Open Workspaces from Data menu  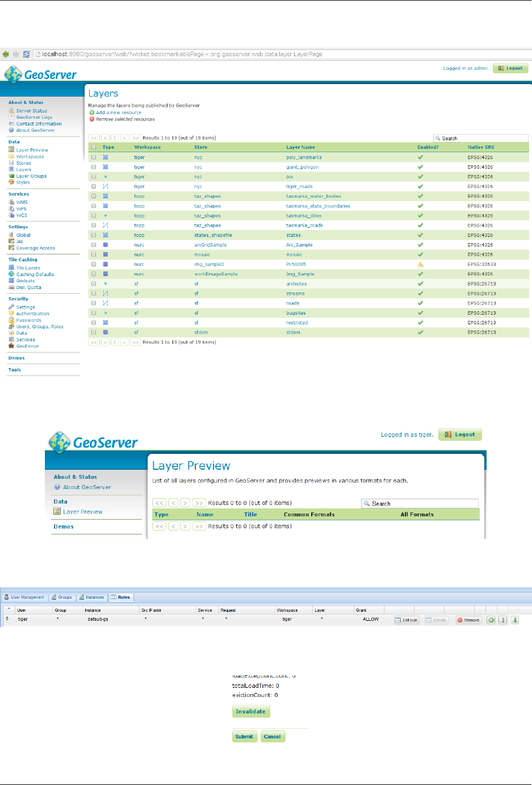click(x=30, y=157)
